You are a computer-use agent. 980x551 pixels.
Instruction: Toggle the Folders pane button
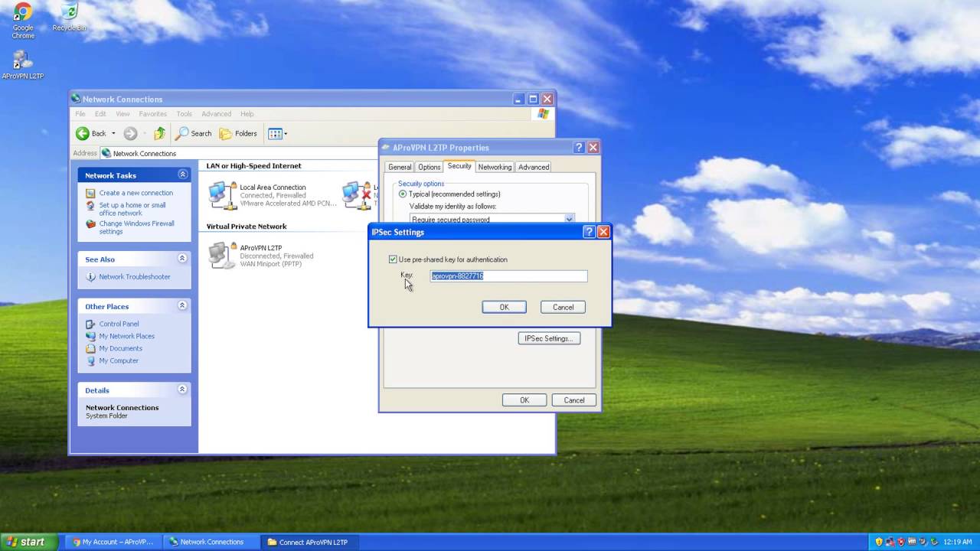[x=238, y=133]
